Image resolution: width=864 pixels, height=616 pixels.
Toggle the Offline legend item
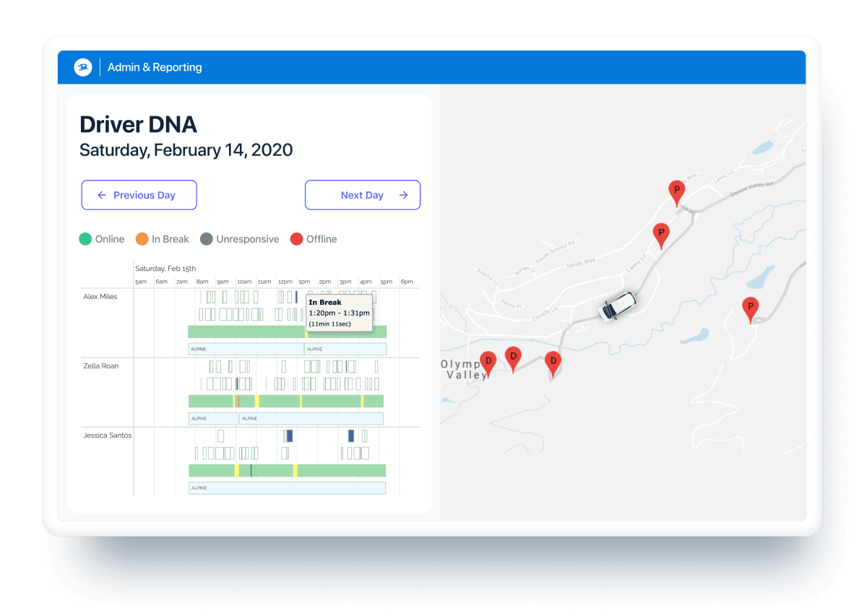coord(314,239)
